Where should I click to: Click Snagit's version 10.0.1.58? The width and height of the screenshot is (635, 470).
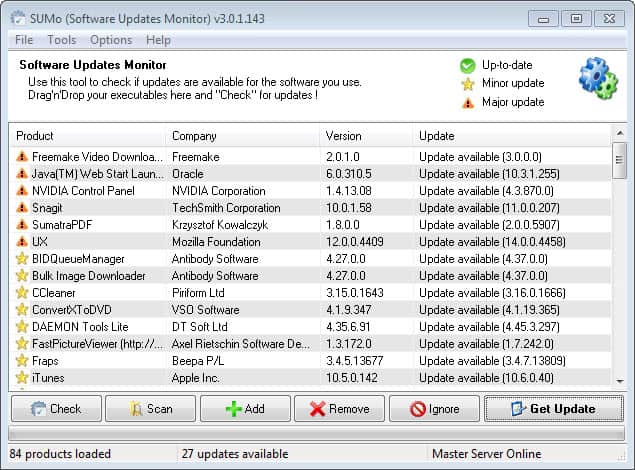[349, 208]
